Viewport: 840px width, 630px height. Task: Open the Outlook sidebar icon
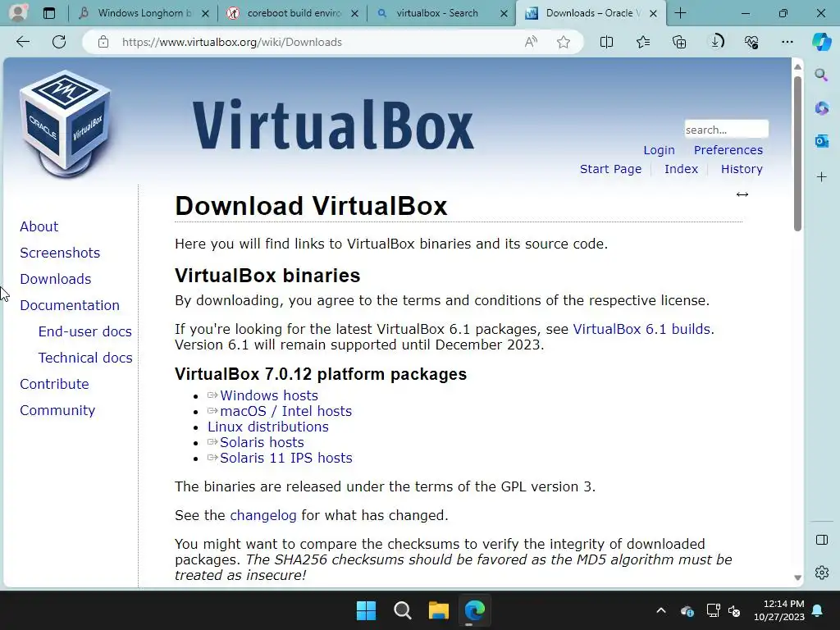point(822,141)
